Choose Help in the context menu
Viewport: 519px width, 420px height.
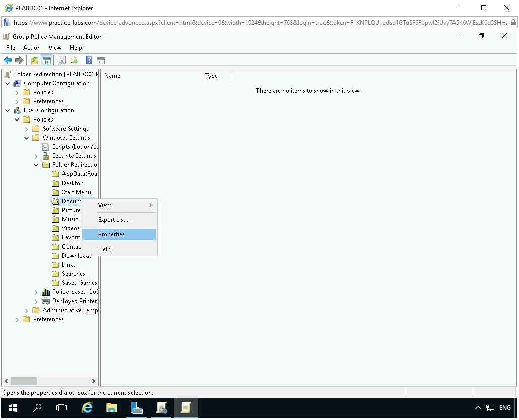[x=119, y=249]
